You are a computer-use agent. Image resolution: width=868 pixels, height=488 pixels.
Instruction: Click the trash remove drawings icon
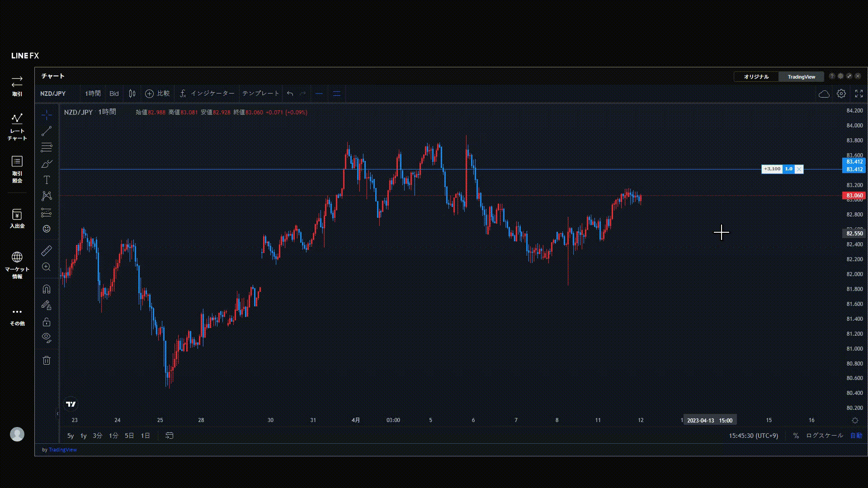[47, 360]
